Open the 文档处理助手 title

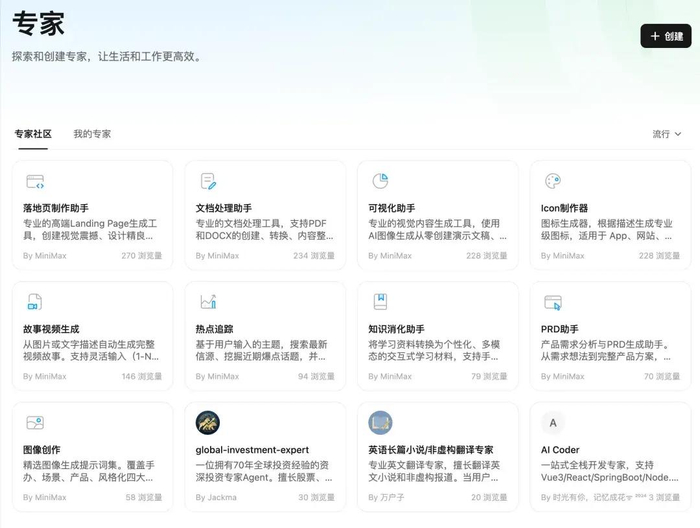224,208
